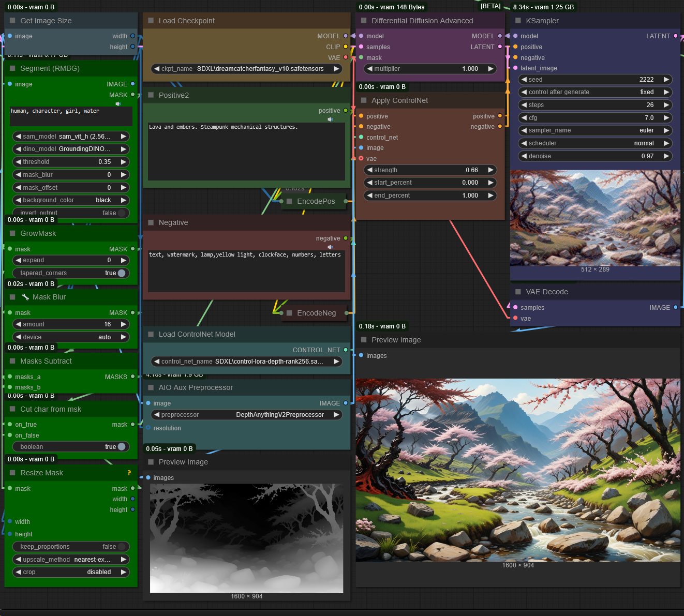684x616 pixels.
Task: Collapse the VAE Decode node
Action: point(518,292)
